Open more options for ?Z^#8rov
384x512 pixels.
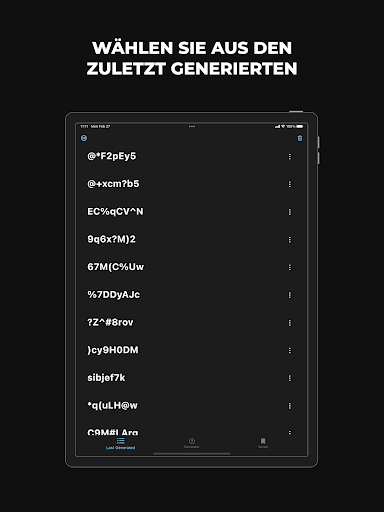pos(290,323)
